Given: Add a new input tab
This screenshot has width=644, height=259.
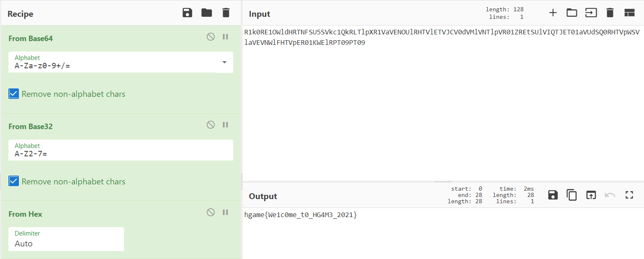Looking at the screenshot, I should (x=553, y=13).
